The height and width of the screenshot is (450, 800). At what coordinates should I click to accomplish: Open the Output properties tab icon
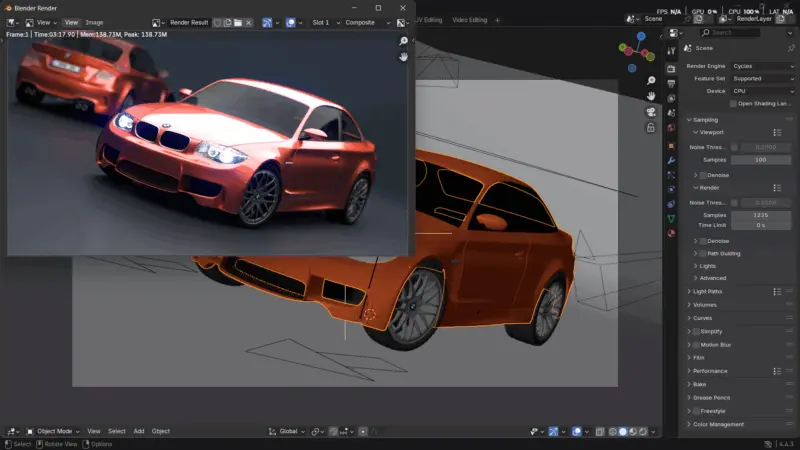pyautogui.click(x=671, y=83)
